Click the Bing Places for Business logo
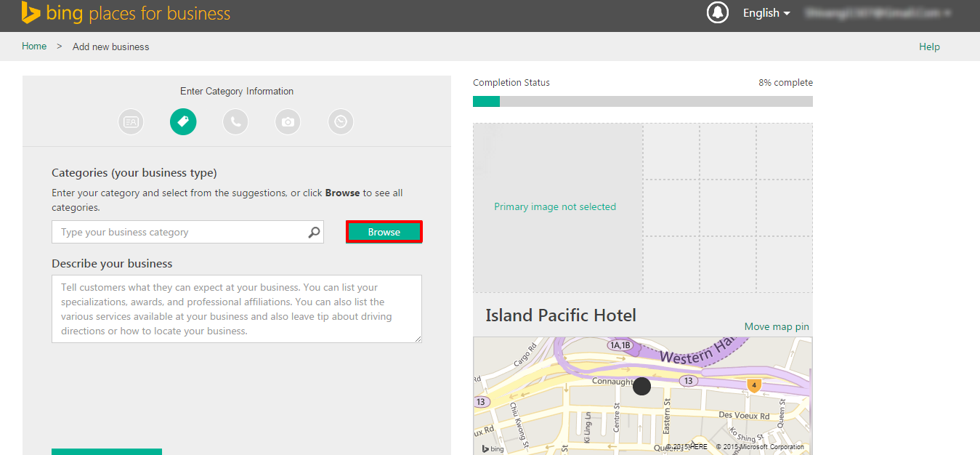The width and height of the screenshot is (980, 455). pos(126,13)
